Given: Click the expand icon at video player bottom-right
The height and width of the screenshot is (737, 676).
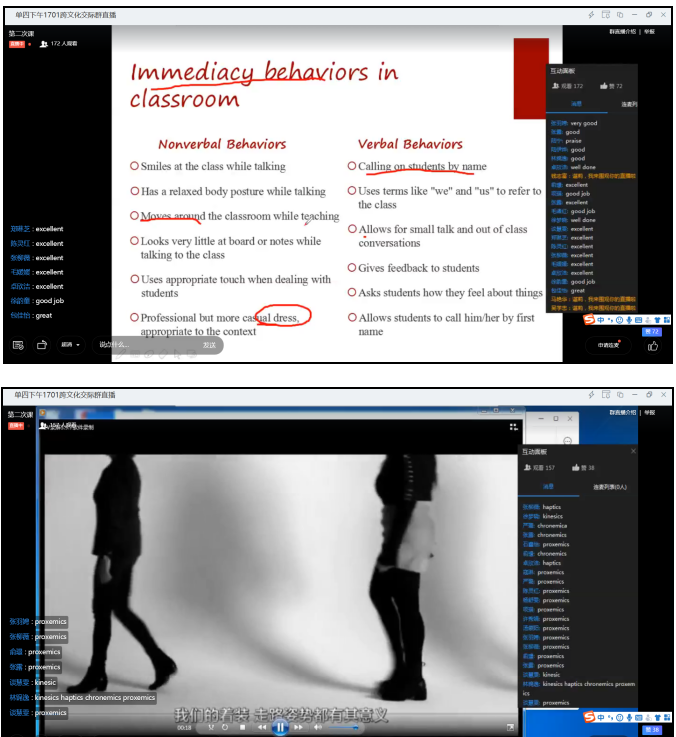Looking at the screenshot, I should tap(511, 727).
